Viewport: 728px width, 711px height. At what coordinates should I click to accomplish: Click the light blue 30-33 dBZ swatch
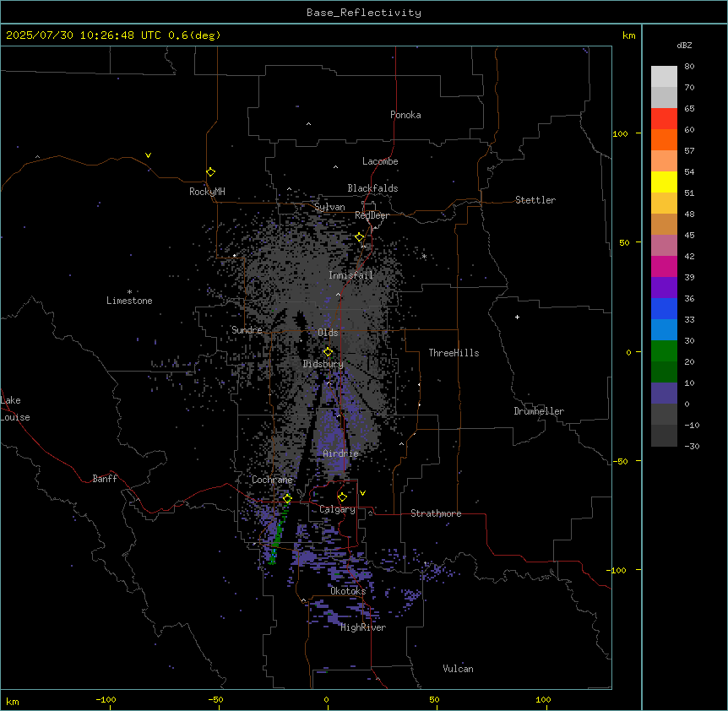coord(664,330)
